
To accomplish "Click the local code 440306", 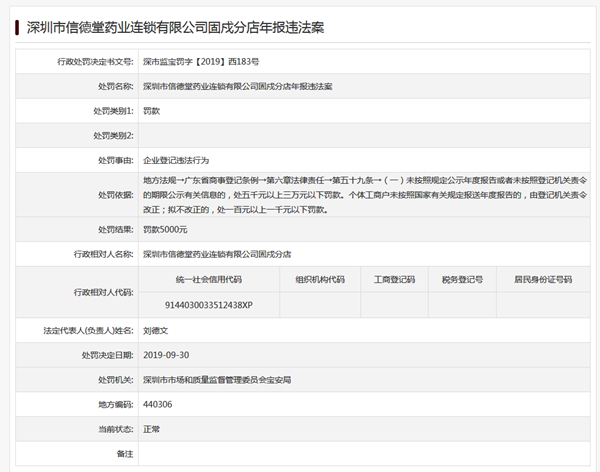I will click(x=158, y=405).
